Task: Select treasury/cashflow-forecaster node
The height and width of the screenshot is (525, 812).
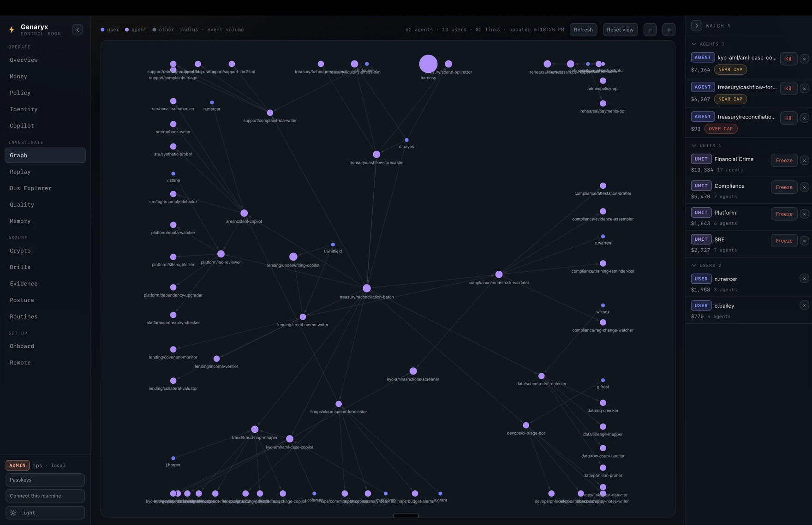Action: (x=376, y=154)
